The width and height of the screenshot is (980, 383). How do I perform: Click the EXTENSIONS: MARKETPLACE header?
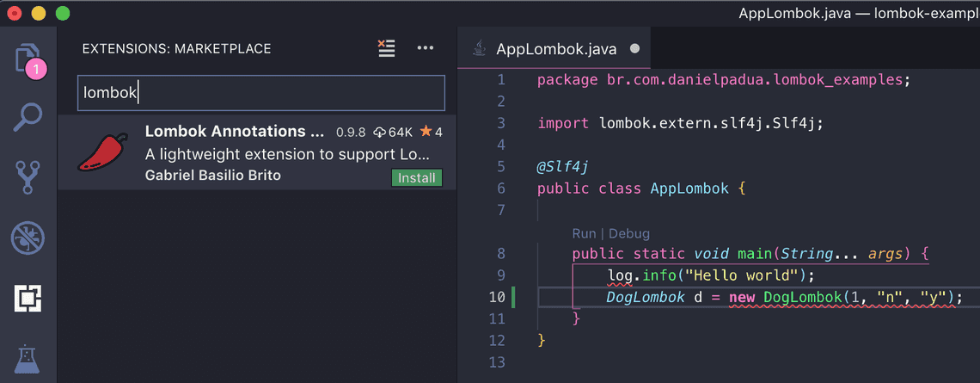177,49
